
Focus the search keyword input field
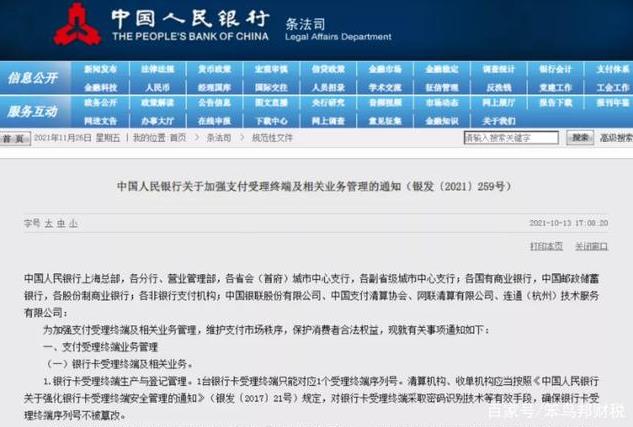[x=511, y=138]
